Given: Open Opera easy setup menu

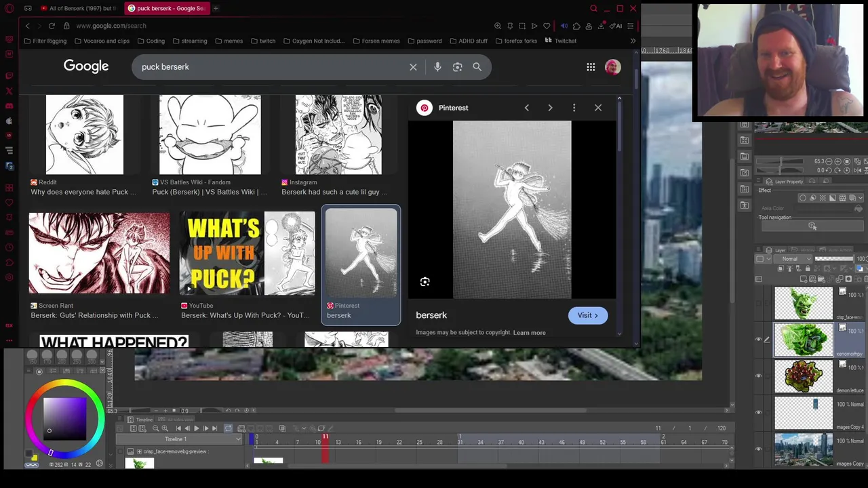Looking at the screenshot, I should [x=630, y=26].
